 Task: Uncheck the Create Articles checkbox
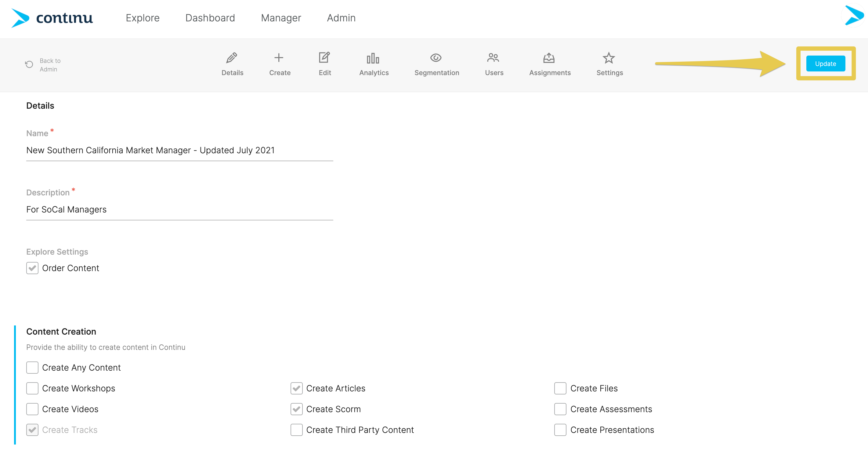tap(297, 389)
